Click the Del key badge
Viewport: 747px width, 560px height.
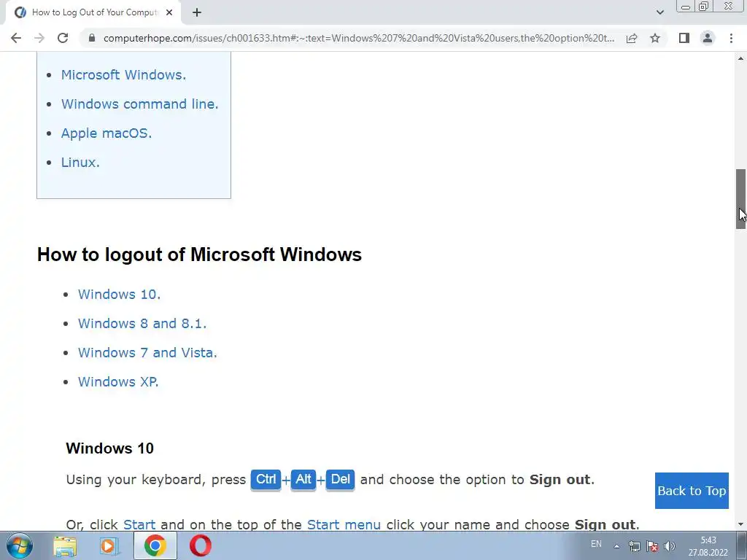pyautogui.click(x=340, y=479)
